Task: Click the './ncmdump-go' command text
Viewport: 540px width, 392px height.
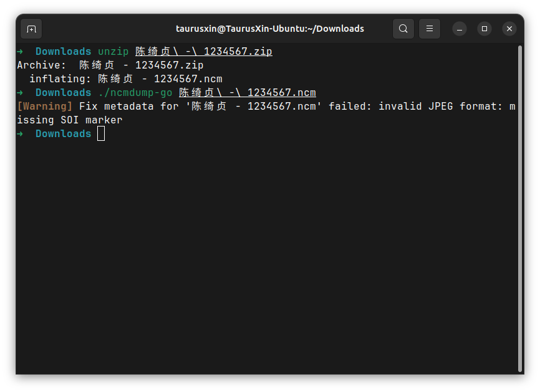Action: (135, 92)
